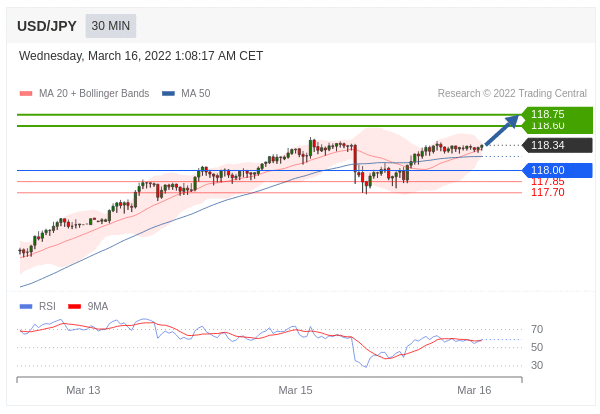Click the USD/JPY pair title

47,26
